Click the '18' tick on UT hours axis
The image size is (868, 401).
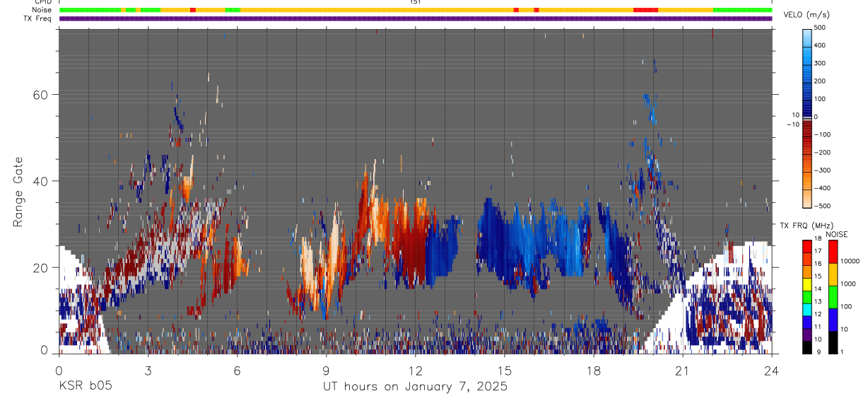coord(594,370)
